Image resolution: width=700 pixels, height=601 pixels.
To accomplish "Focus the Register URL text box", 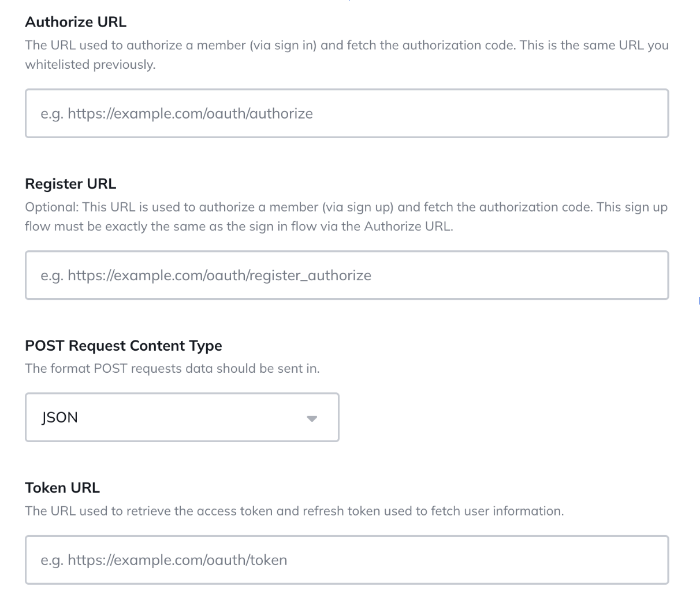I will 347,275.
